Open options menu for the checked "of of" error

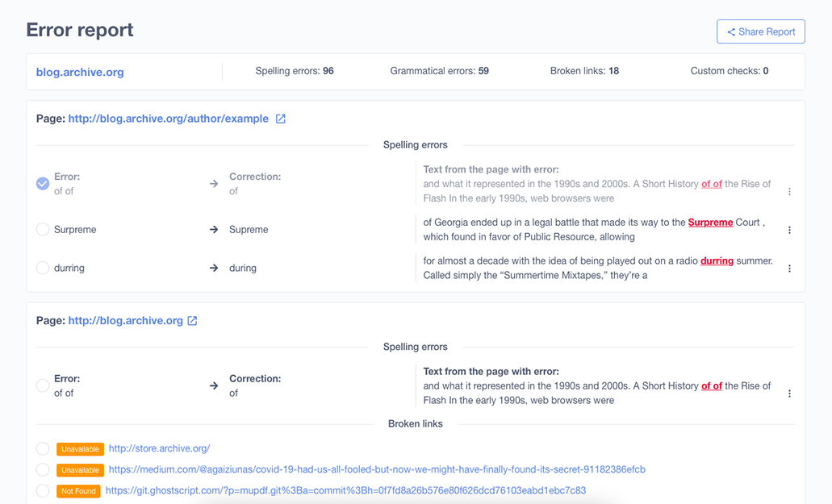[789, 191]
